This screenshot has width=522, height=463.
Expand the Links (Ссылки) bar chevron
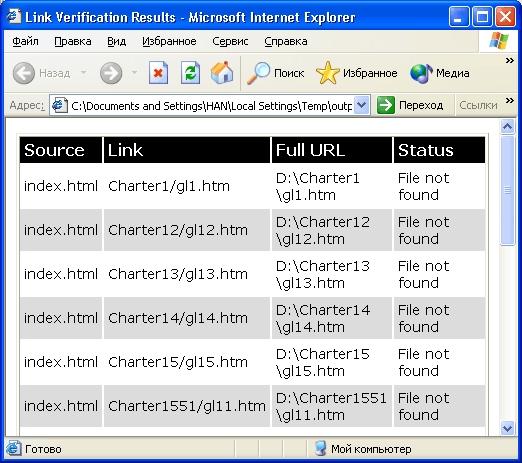click(x=510, y=100)
